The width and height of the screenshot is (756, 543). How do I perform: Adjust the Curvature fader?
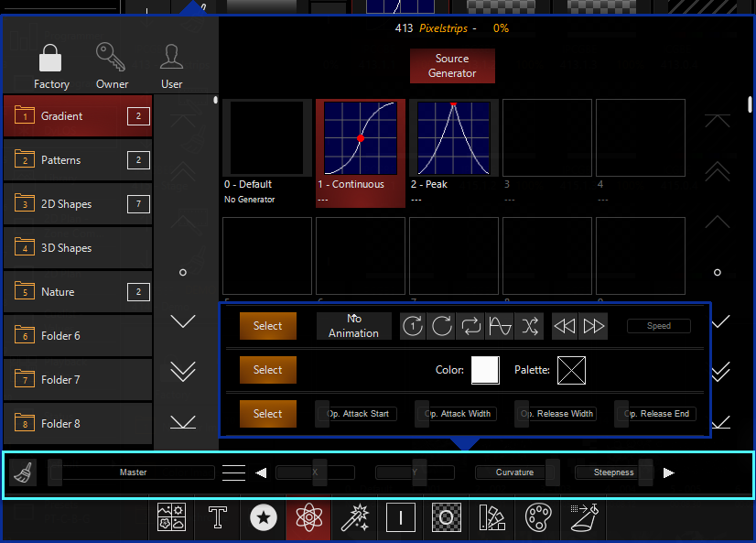click(517, 472)
